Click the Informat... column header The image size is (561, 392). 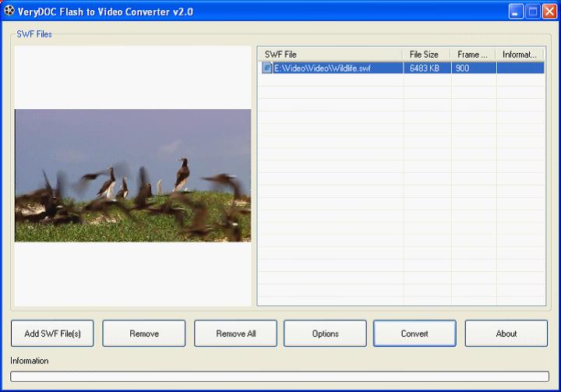coord(520,55)
